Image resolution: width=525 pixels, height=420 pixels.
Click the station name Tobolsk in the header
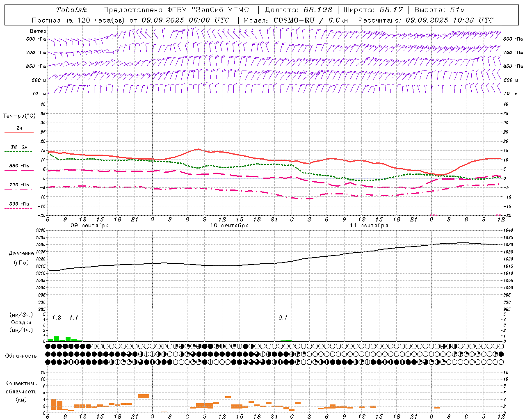tap(71, 10)
